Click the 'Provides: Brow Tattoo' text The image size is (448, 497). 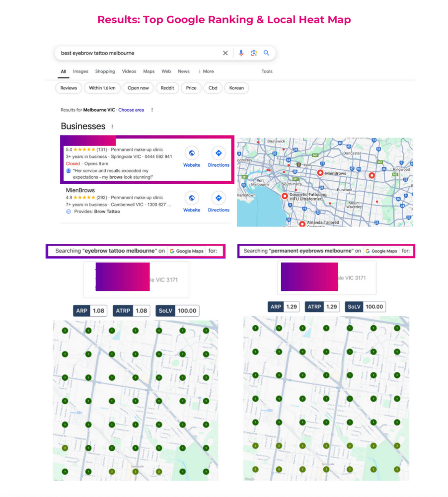(97, 212)
